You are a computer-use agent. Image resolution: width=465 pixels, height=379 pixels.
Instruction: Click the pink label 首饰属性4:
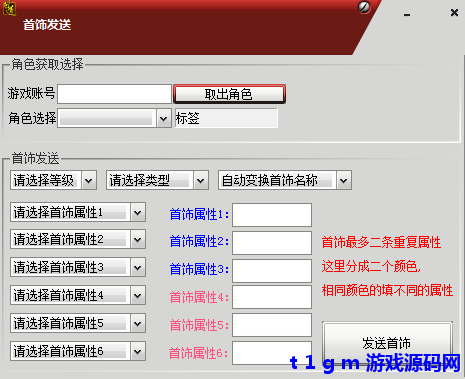tap(199, 297)
